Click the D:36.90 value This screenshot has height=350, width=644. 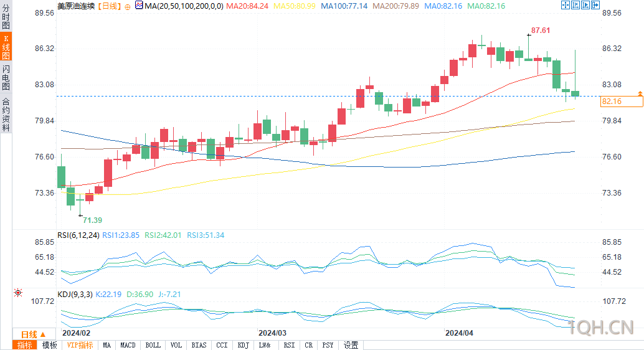pos(140,295)
